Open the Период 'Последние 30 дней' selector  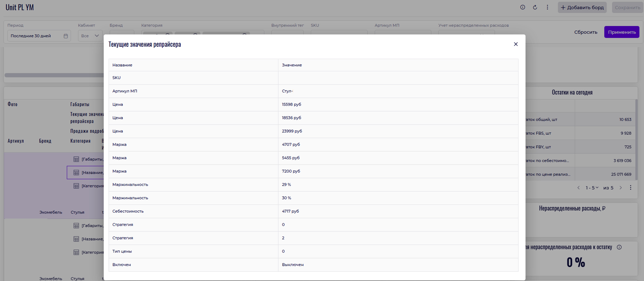(x=35, y=36)
